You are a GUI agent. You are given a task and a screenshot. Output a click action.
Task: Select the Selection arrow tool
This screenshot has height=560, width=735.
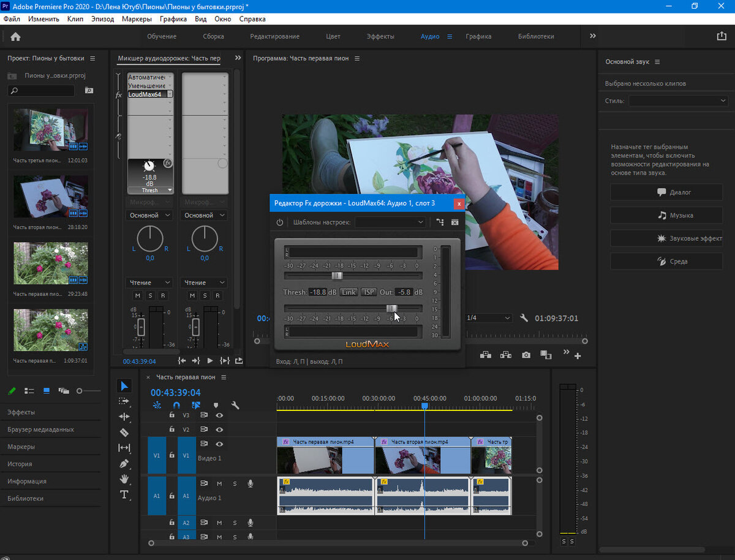[124, 385]
